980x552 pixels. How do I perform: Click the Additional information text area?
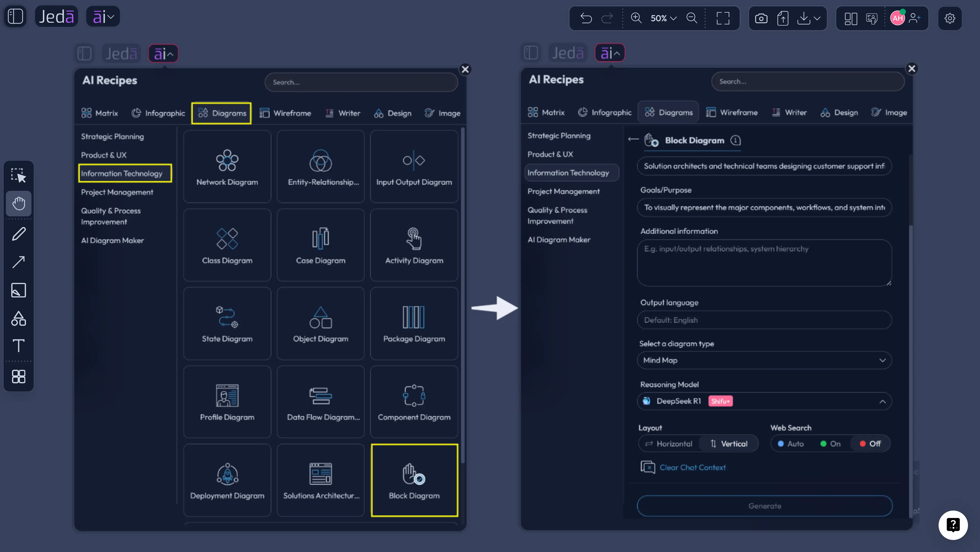(764, 263)
